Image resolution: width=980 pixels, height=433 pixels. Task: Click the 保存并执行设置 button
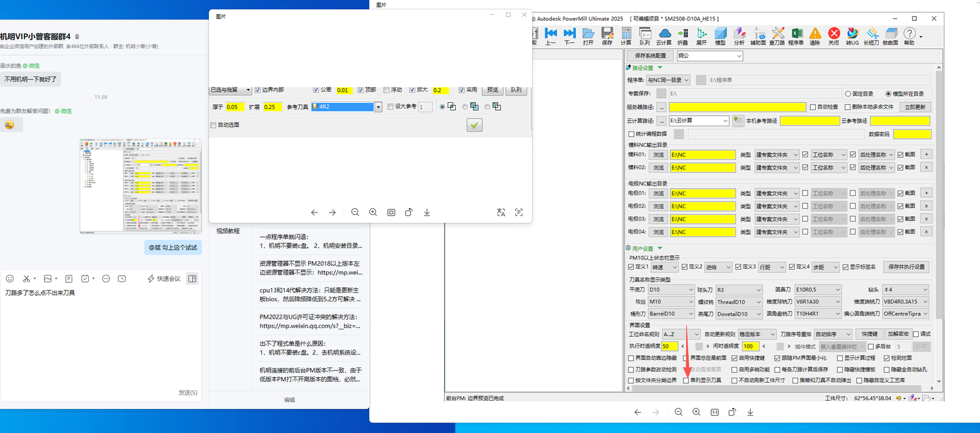tap(907, 267)
